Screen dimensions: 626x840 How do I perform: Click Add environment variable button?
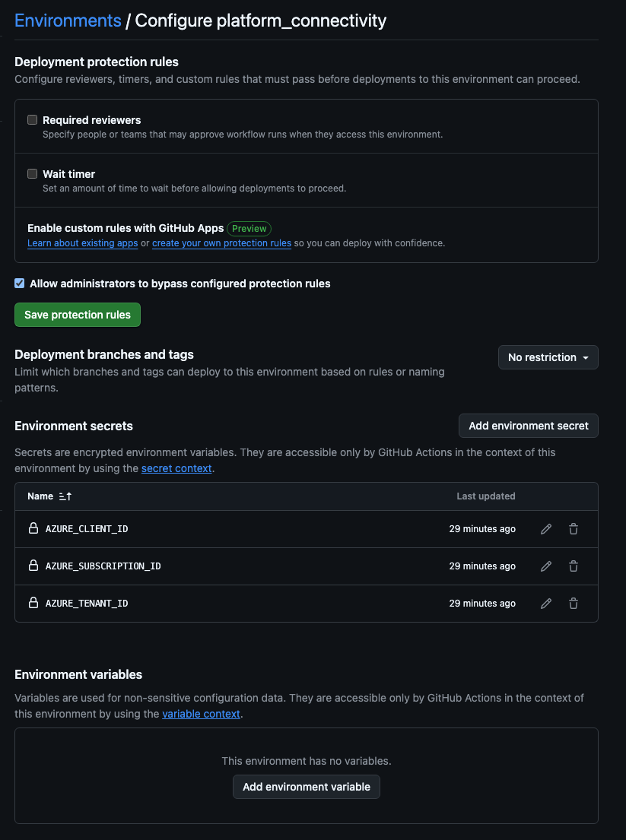coord(306,787)
